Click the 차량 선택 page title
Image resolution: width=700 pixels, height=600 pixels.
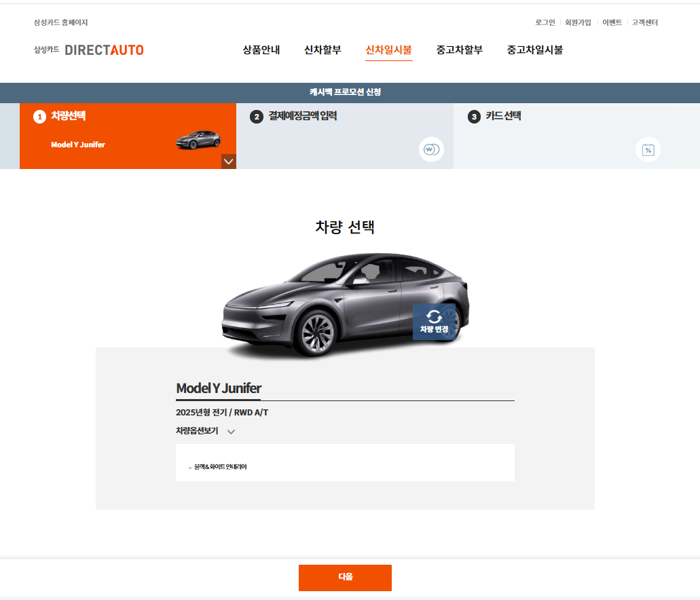click(345, 227)
